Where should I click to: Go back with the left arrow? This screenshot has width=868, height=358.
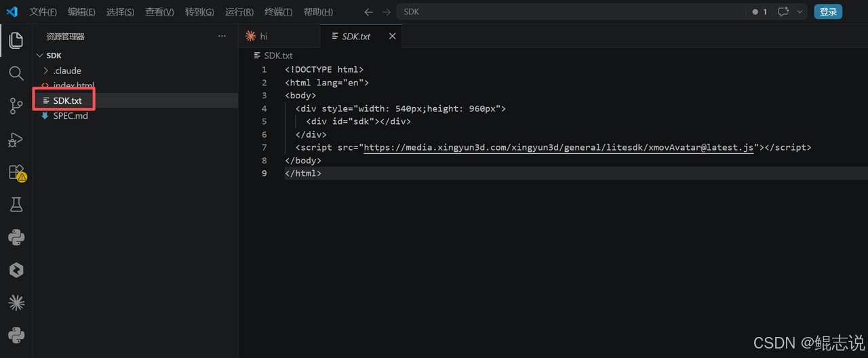(368, 12)
